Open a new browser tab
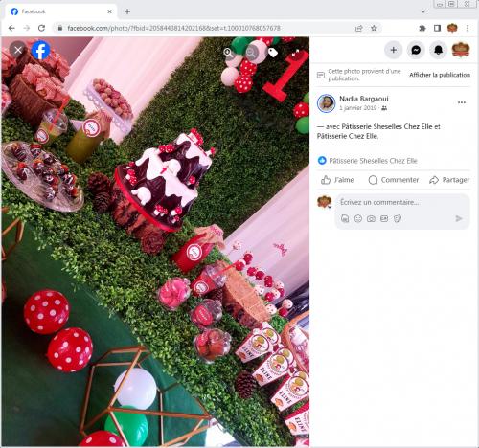Image resolution: width=479 pixels, height=448 pixels. (x=127, y=11)
